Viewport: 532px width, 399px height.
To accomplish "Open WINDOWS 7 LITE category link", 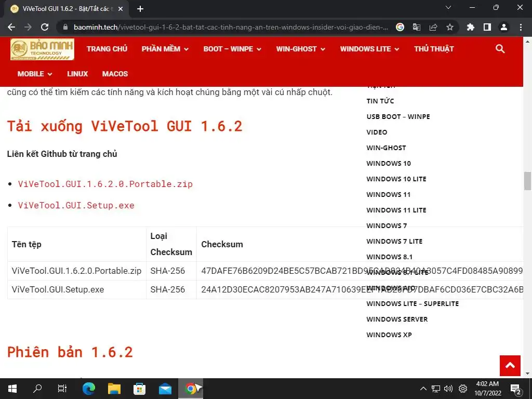I will (394, 241).
